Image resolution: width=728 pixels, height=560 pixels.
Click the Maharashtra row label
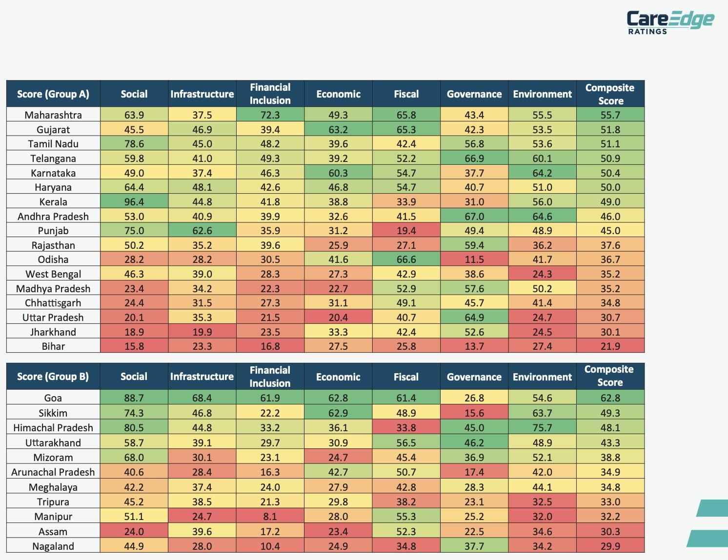point(53,115)
